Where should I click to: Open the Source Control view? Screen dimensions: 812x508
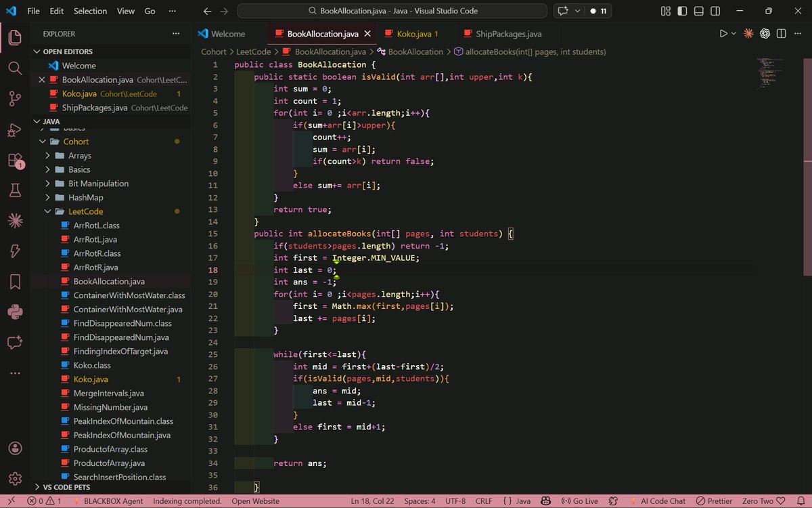coord(15,99)
